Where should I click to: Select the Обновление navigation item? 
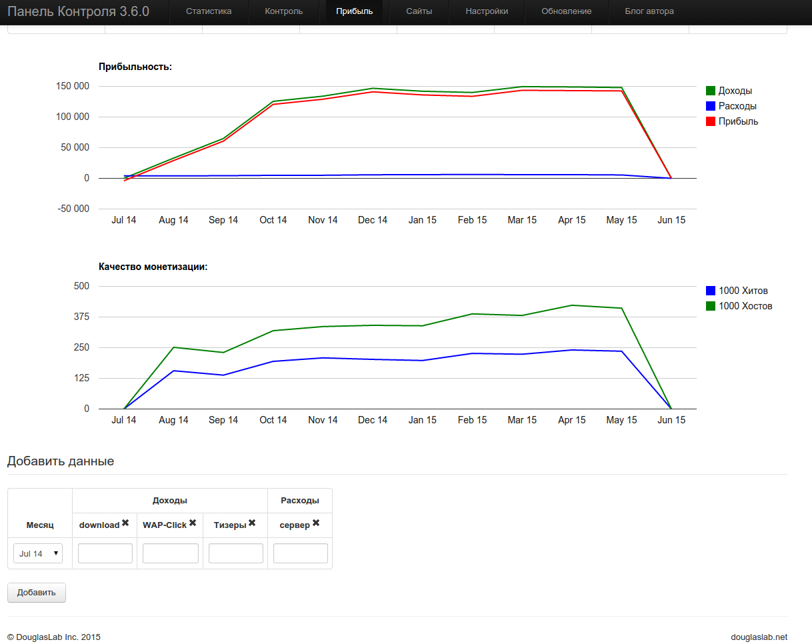tap(566, 11)
